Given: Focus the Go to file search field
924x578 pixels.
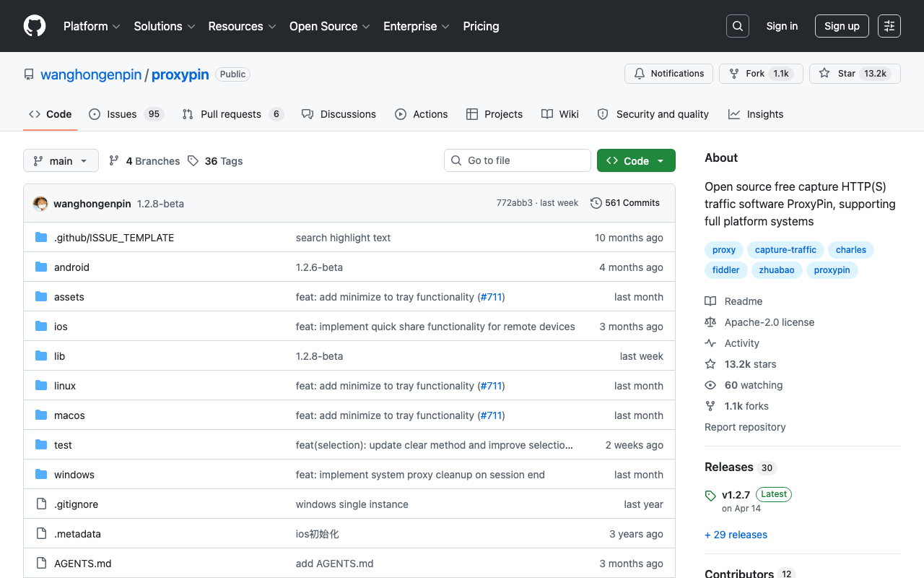Looking at the screenshot, I should tap(518, 160).
